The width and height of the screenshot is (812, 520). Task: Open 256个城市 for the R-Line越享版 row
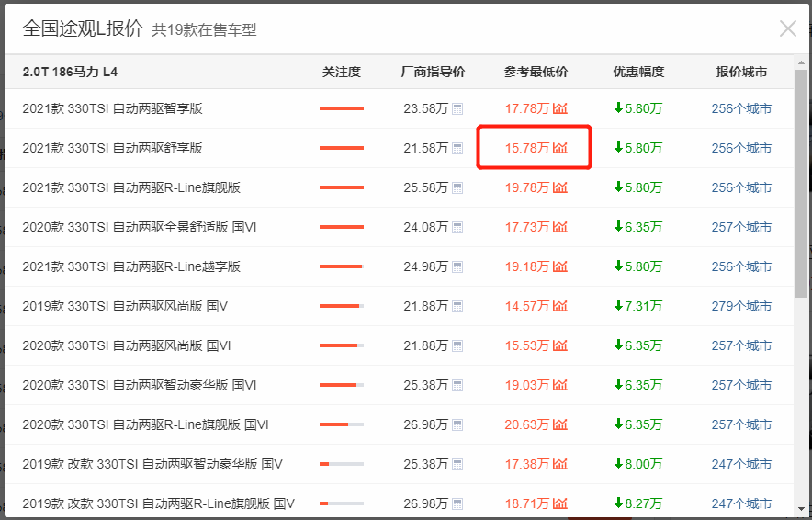coord(741,266)
